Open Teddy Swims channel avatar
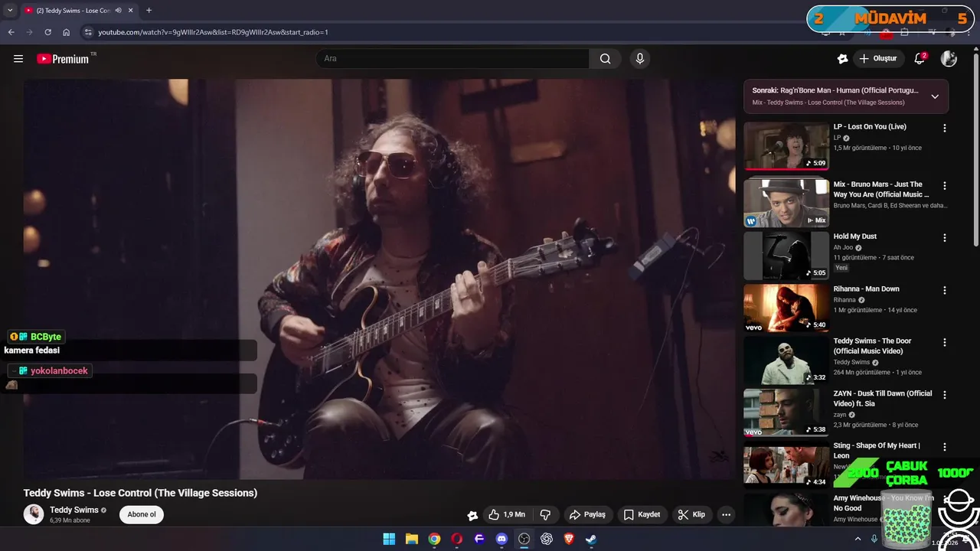This screenshot has height=551, width=980. 34,514
